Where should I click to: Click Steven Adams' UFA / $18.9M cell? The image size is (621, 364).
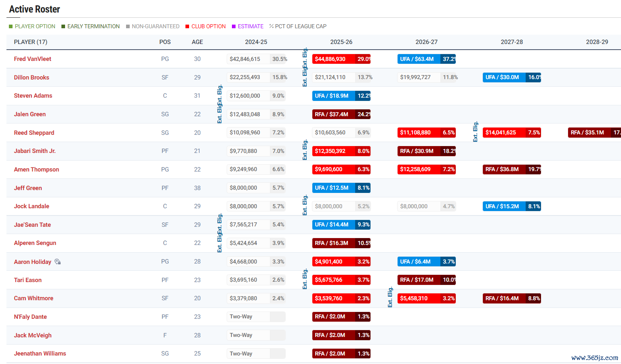(x=341, y=96)
